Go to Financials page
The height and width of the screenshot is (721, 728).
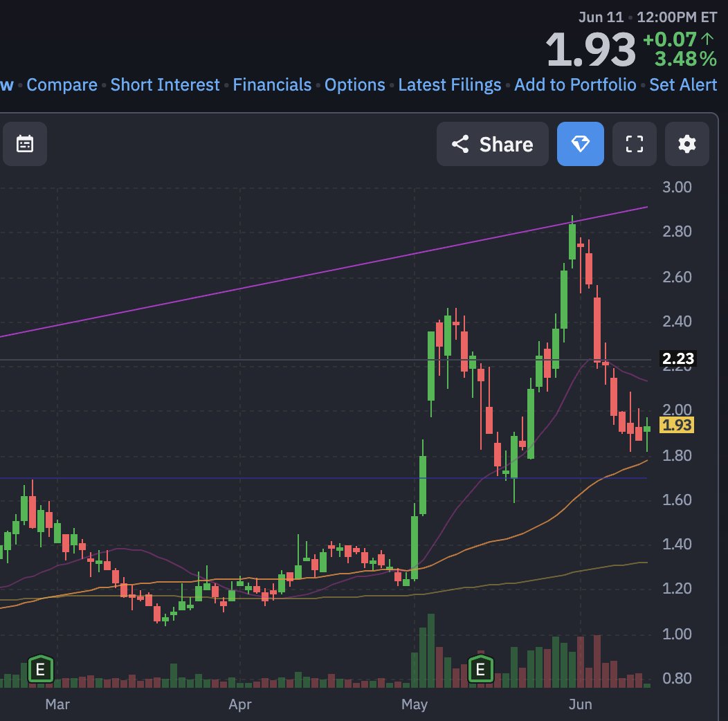point(272,85)
